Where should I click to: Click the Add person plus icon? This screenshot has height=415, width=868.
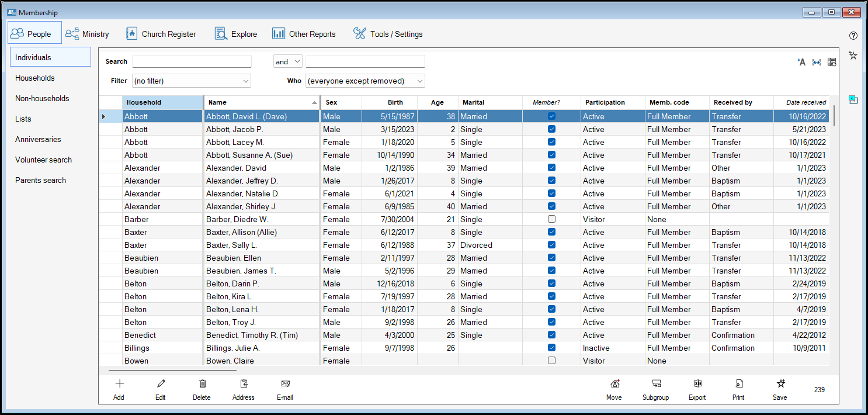(119, 384)
